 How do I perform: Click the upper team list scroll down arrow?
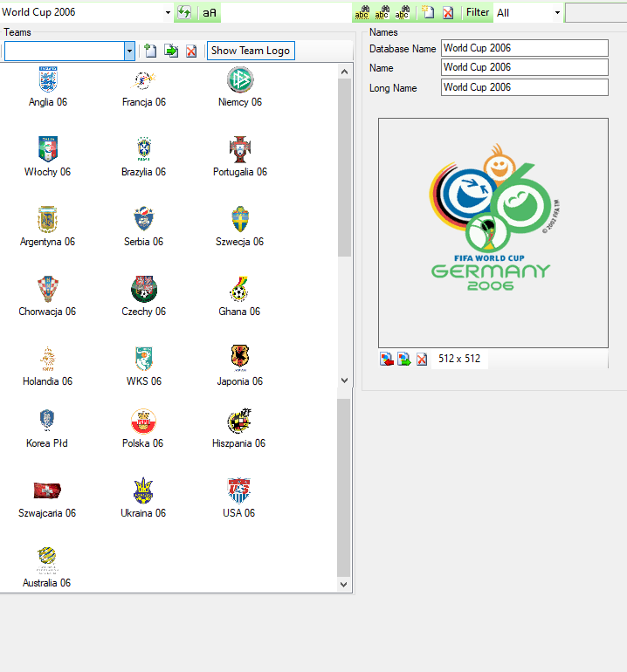click(x=344, y=381)
